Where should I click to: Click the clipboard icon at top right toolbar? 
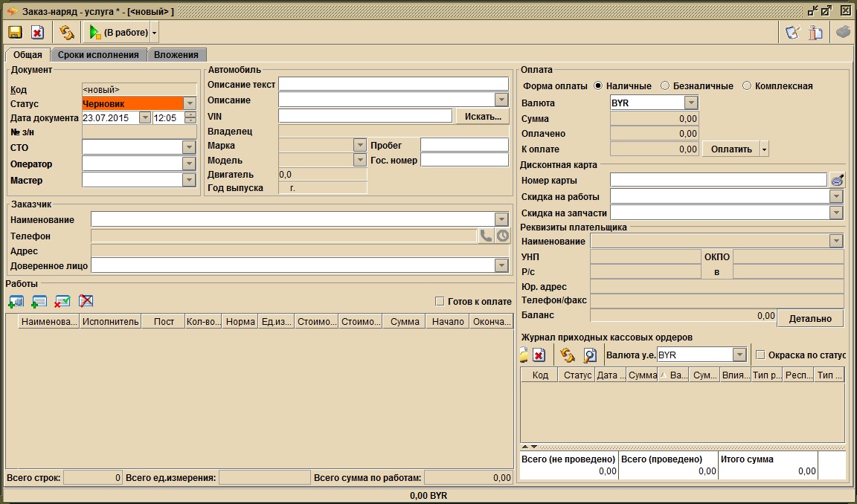coord(815,32)
